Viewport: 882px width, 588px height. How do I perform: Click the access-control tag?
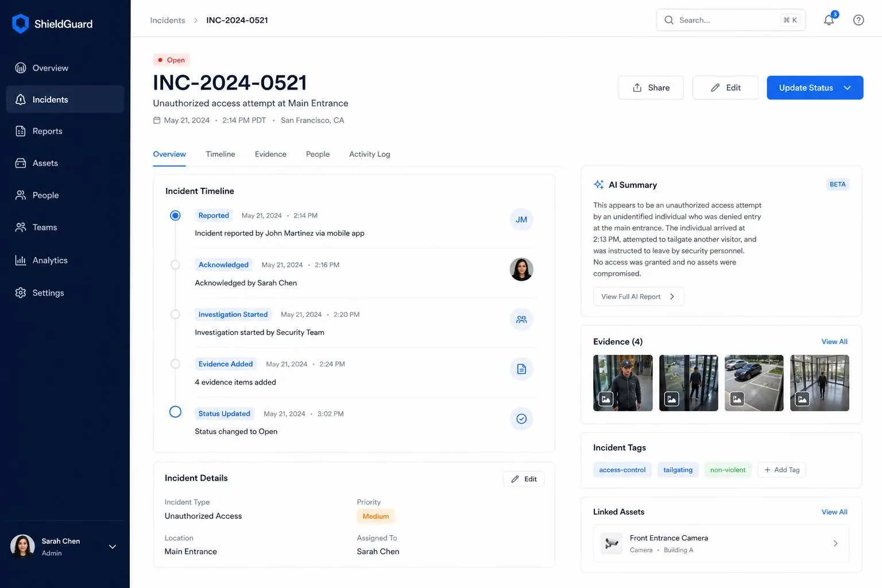[622, 470]
